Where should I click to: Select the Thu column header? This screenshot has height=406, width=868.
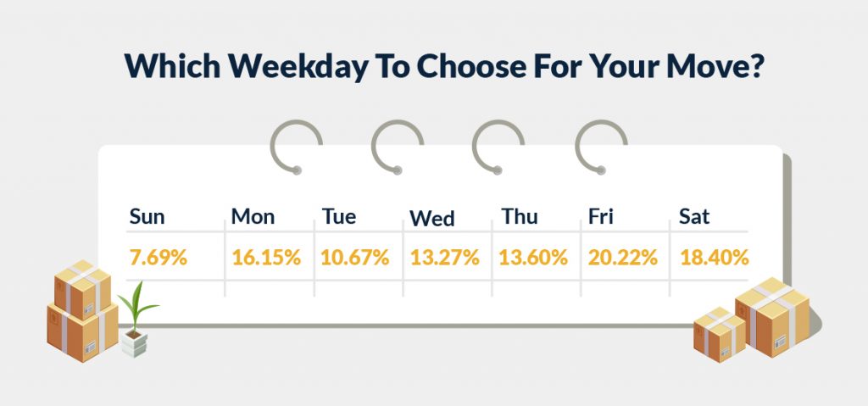[x=520, y=216]
